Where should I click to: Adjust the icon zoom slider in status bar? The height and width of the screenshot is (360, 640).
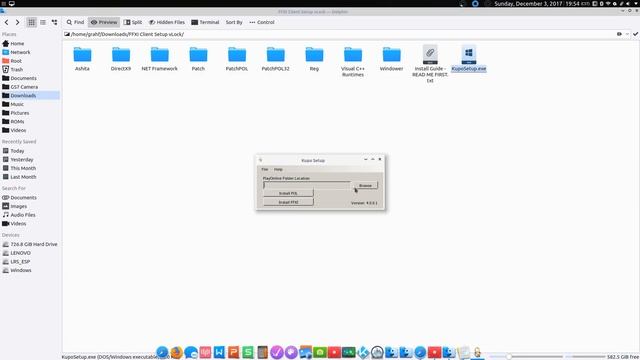pos(509,357)
